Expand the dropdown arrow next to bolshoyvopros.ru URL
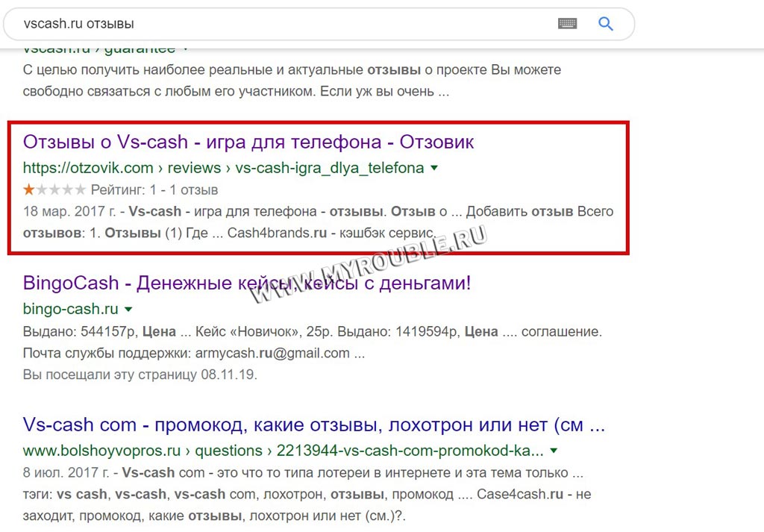764x532 pixels. [554, 451]
